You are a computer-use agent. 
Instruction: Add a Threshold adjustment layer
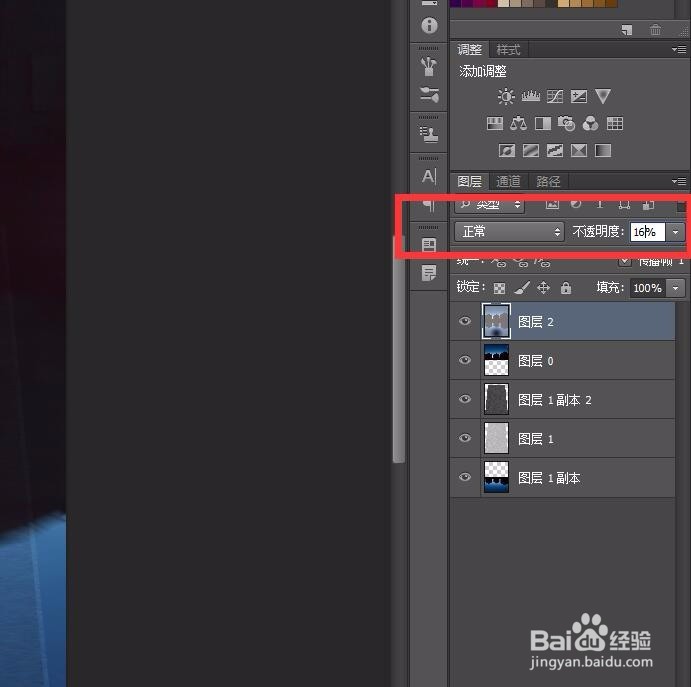(555, 151)
